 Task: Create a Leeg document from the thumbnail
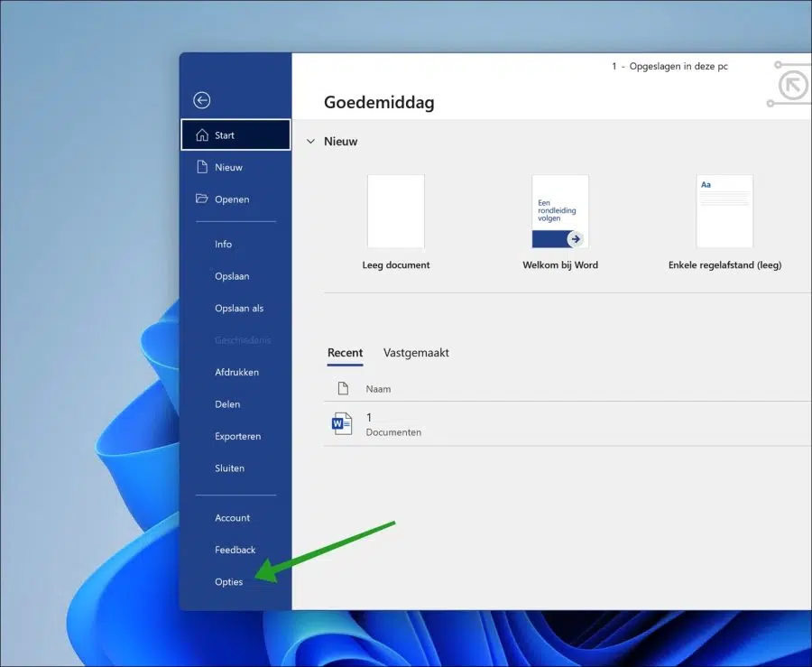coord(396,212)
